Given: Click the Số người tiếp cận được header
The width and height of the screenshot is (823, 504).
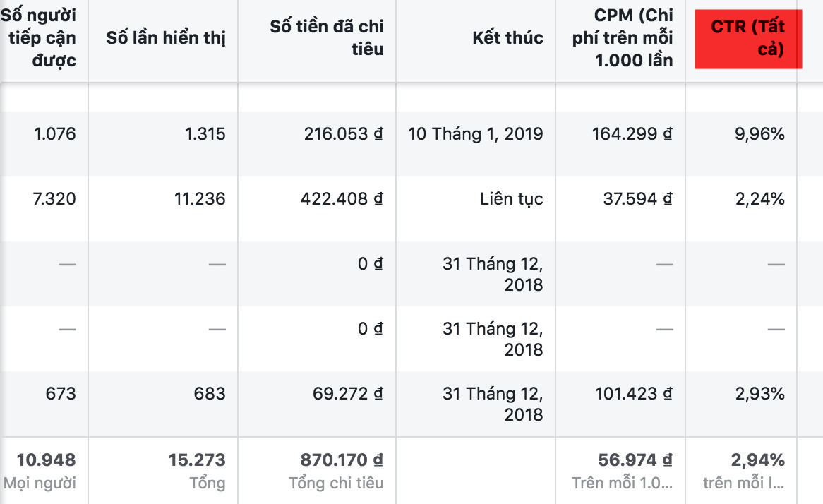Looking at the screenshot, I should point(43,37).
